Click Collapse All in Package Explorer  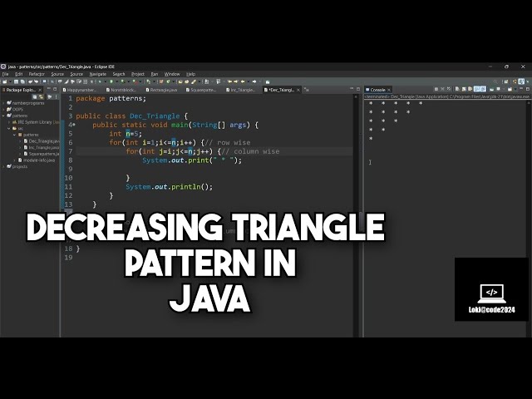(x=34, y=97)
